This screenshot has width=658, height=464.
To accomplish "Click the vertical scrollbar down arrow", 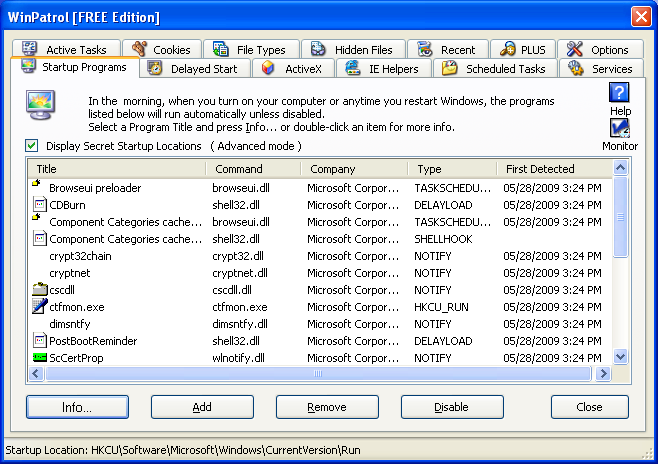I will [x=620, y=356].
